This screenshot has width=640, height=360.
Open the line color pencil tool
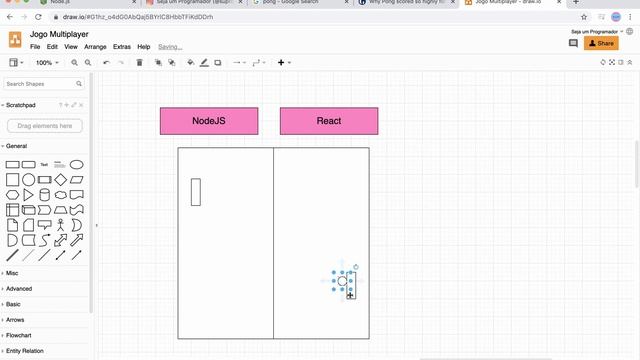(204, 62)
